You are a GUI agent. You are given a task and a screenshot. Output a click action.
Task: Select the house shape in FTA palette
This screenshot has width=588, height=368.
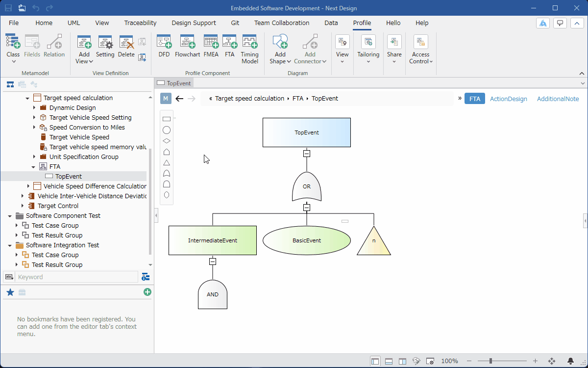coord(167,152)
